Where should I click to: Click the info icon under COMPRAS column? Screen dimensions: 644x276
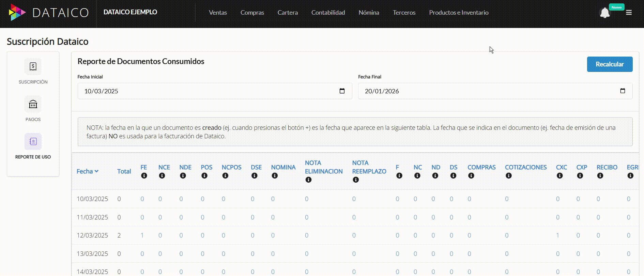[x=471, y=176]
